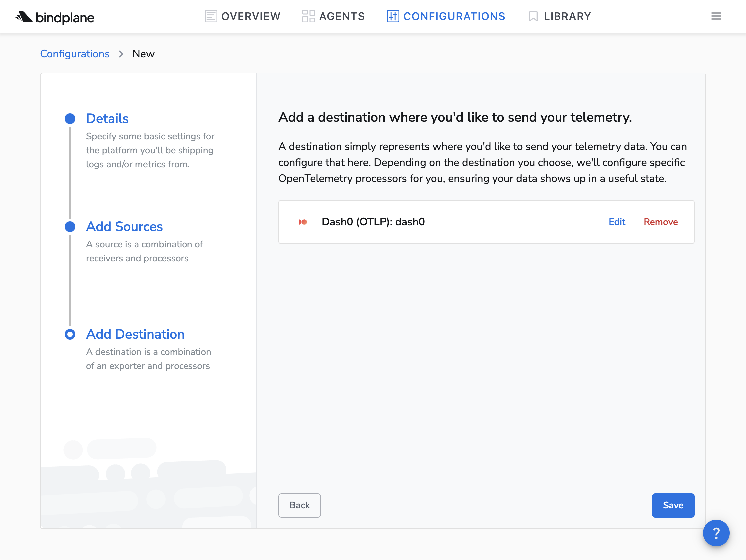Viewport: 746px width, 560px height.
Task: Open the hamburger menu
Action: 716,16
